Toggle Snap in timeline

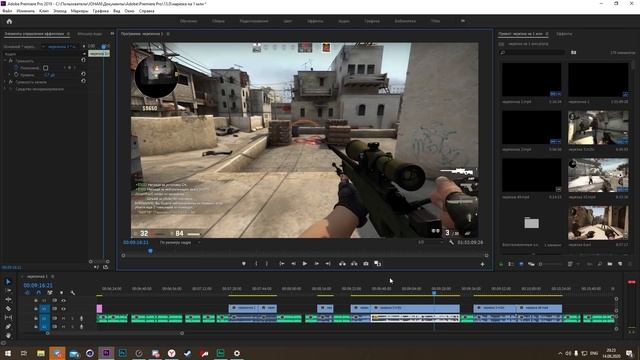pos(38,293)
